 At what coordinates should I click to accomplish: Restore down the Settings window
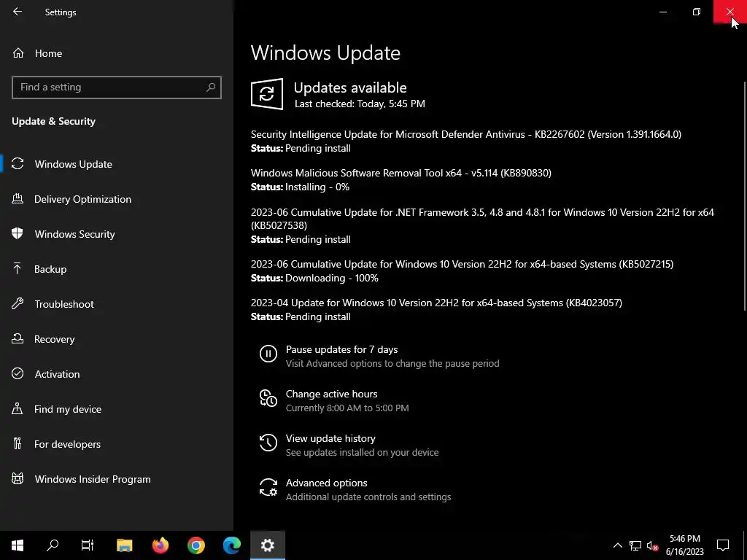pos(697,12)
